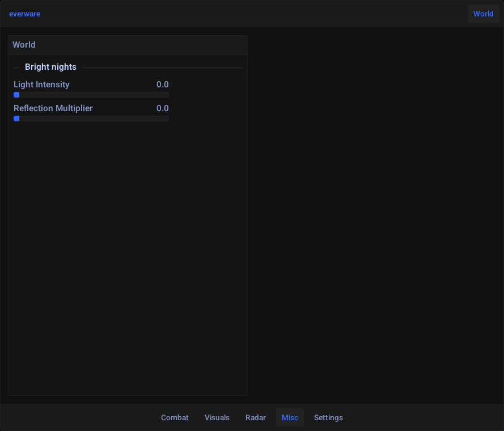The image size is (504, 431).
Task: Set Reflection Multiplier slider to its midpoint
Action: click(91, 119)
